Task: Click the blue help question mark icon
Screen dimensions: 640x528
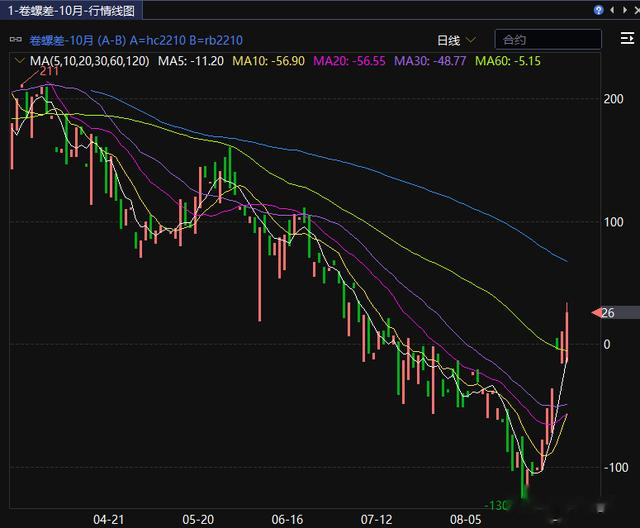Action: pyautogui.click(x=598, y=10)
